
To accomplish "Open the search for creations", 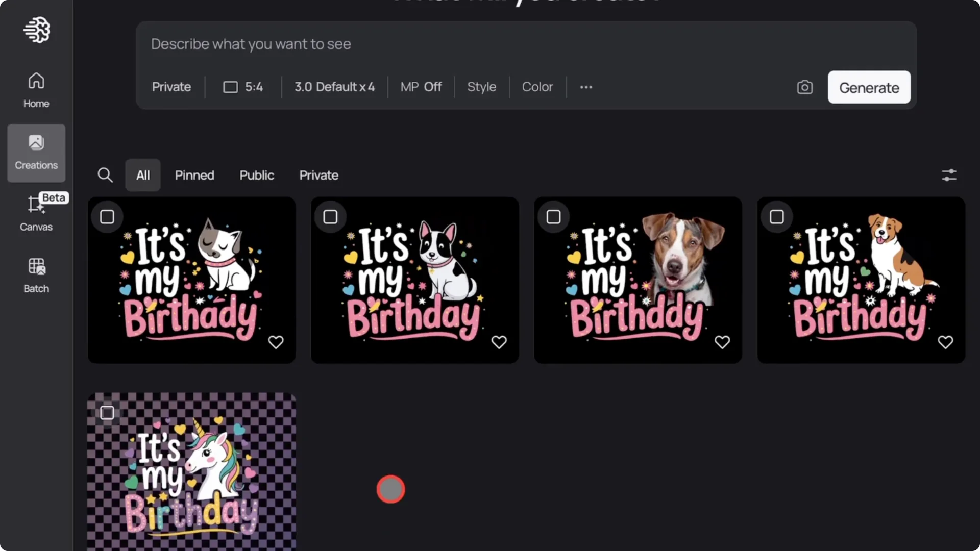I will tap(105, 175).
